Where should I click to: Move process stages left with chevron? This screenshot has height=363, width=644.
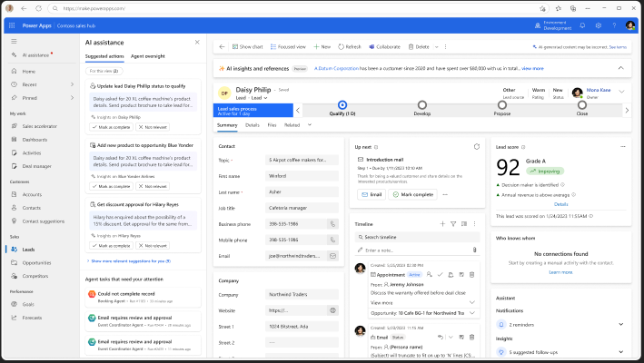point(298,111)
